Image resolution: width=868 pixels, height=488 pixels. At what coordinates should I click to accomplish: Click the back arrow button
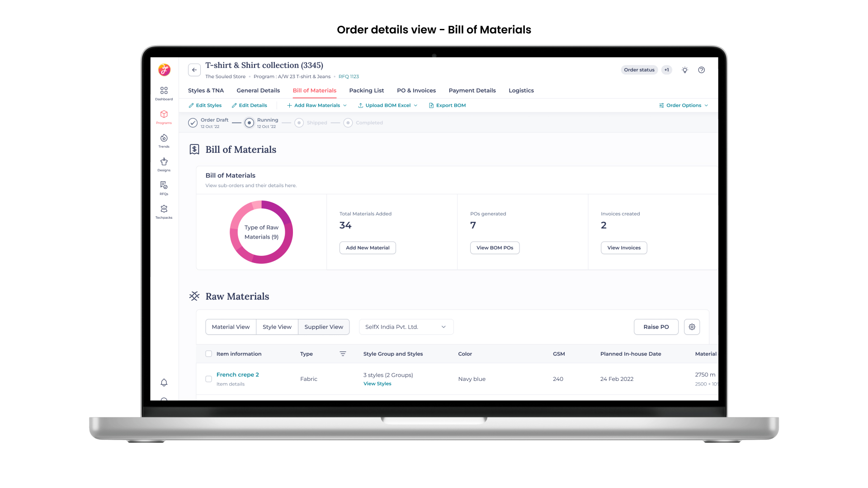point(194,70)
